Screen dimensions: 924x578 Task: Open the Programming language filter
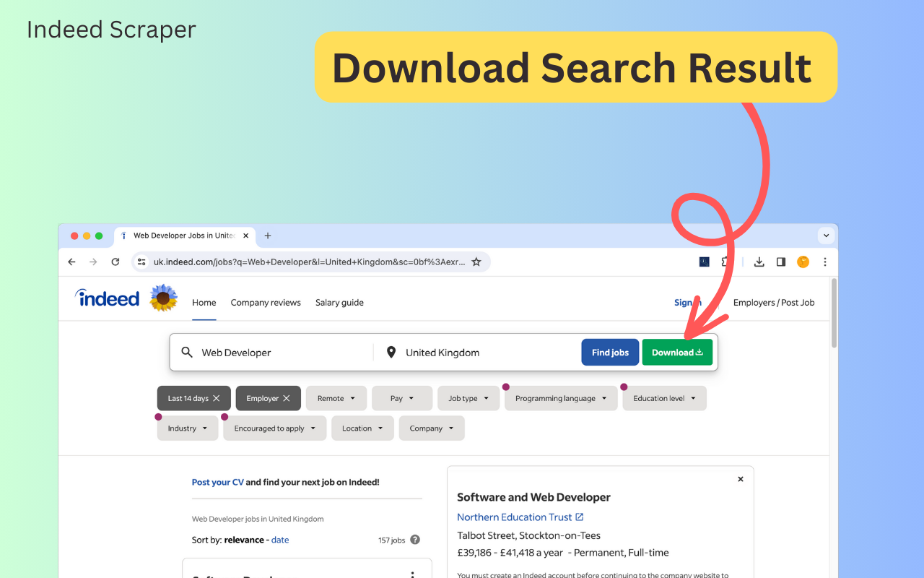[x=561, y=398]
